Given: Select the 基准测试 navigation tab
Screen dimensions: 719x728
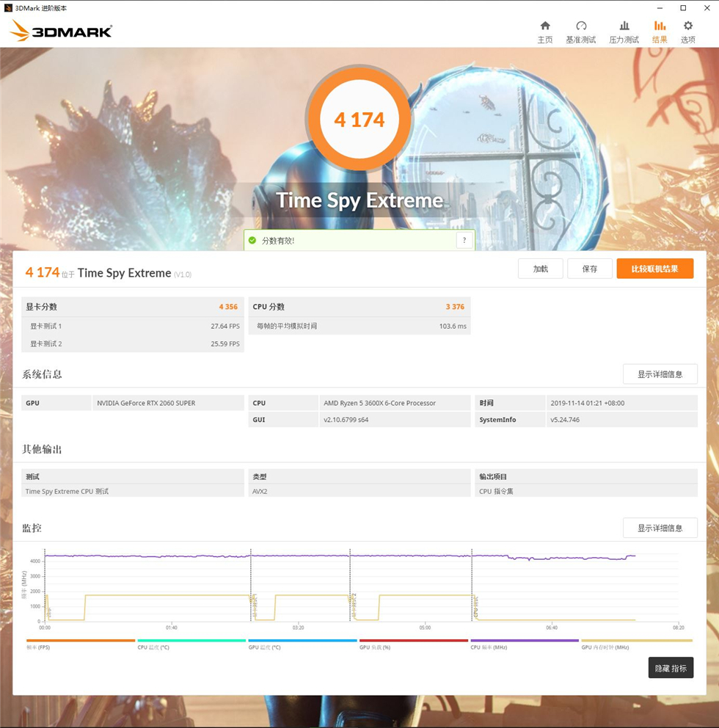Looking at the screenshot, I should [581, 33].
